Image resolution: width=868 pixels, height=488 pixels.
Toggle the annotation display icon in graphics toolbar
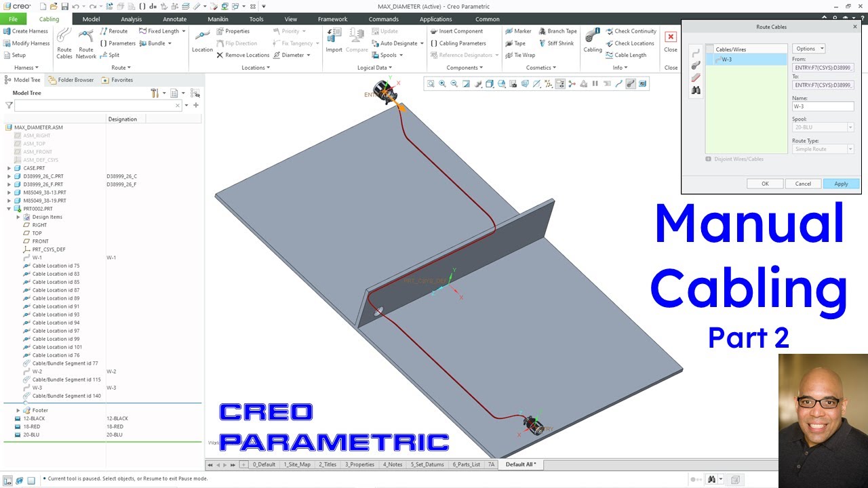pos(560,84)
